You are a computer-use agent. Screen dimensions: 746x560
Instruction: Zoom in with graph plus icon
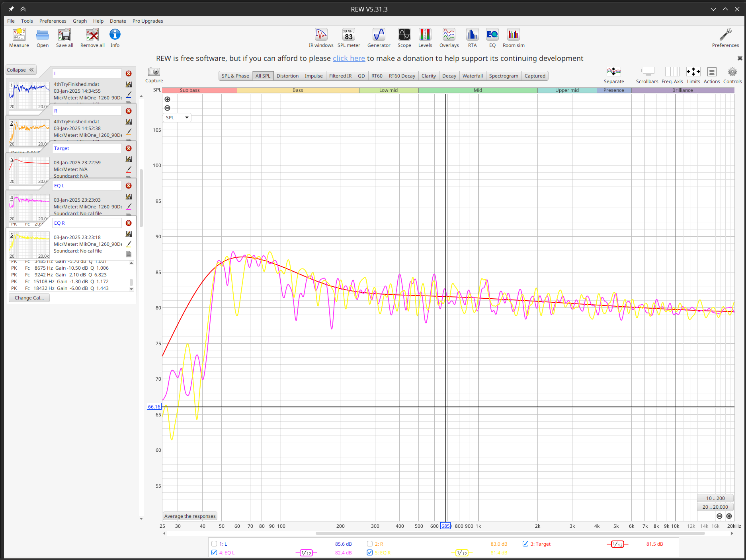click(168, 99)
